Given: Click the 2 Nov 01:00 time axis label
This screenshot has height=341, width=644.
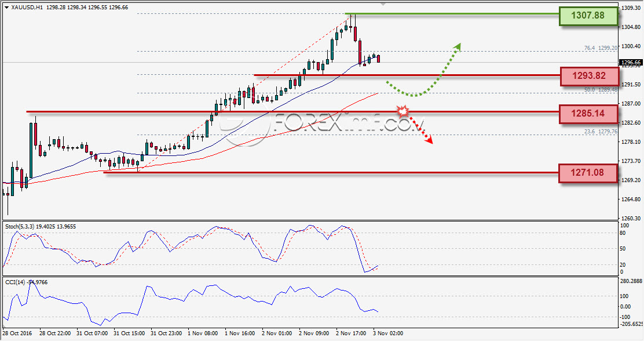Looking at the screenshot, I should [277, 333].
